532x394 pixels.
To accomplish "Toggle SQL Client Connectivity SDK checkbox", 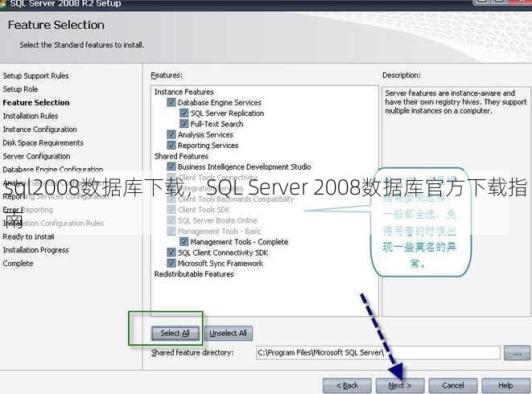I will [x=171, y=252].
